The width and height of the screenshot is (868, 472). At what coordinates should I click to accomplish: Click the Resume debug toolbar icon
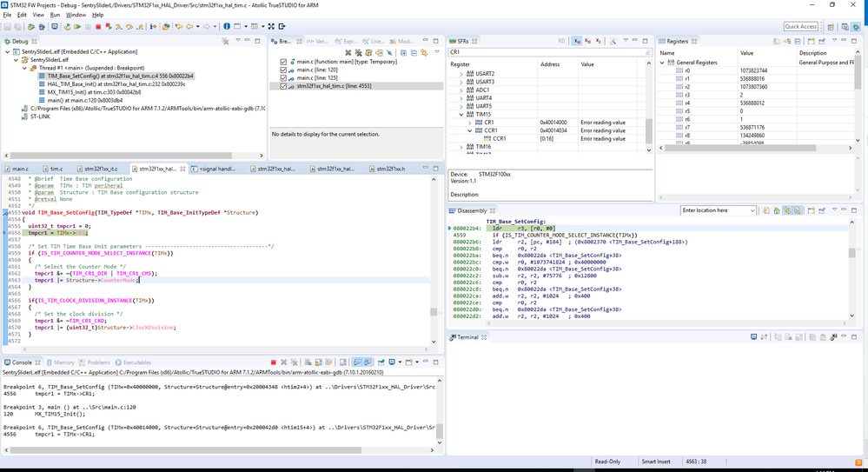click(x=77, y=27)
